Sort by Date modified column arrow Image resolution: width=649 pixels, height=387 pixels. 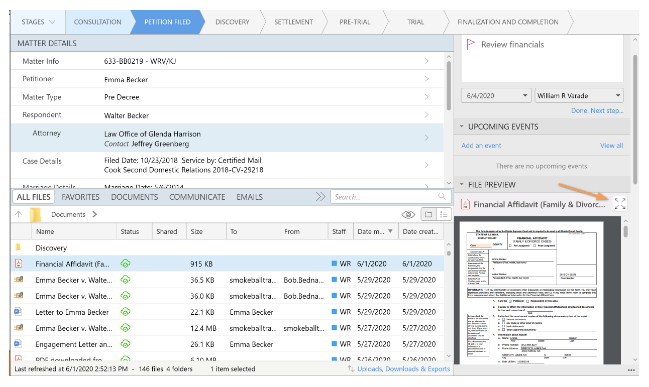pyautogui.click(x=390, y=231)
